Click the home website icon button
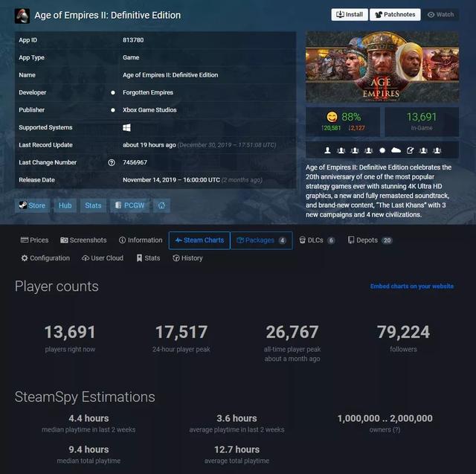This screenshot has width=476, height=474. (161, 205)
